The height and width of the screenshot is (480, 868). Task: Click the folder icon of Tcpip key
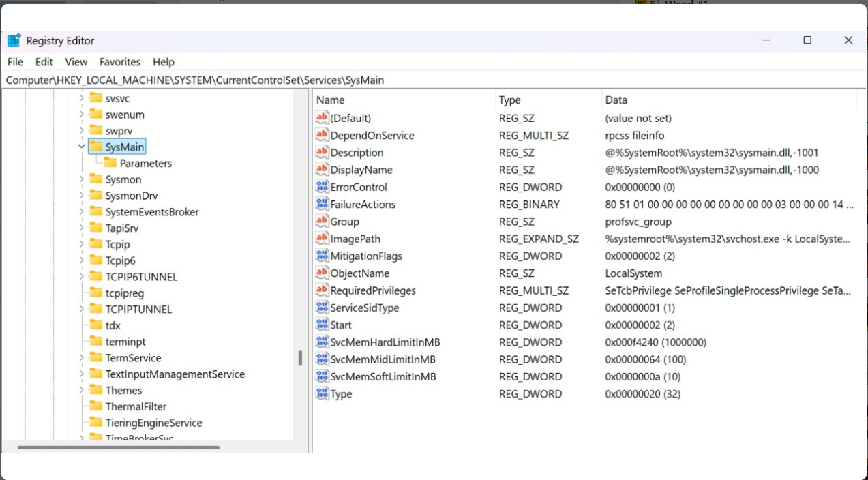click(95, 244)
